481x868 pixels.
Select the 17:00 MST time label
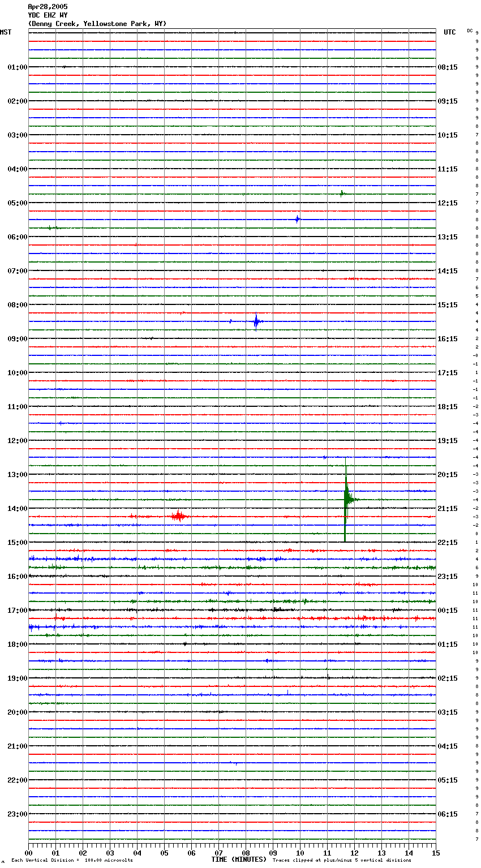(18, 611)
